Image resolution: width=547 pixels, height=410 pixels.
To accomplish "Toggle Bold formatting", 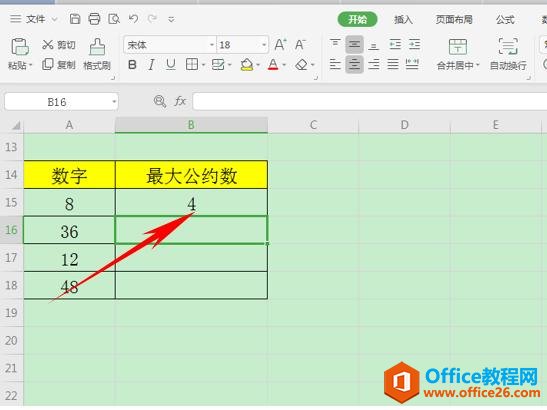I will click(x=132, y=65).
